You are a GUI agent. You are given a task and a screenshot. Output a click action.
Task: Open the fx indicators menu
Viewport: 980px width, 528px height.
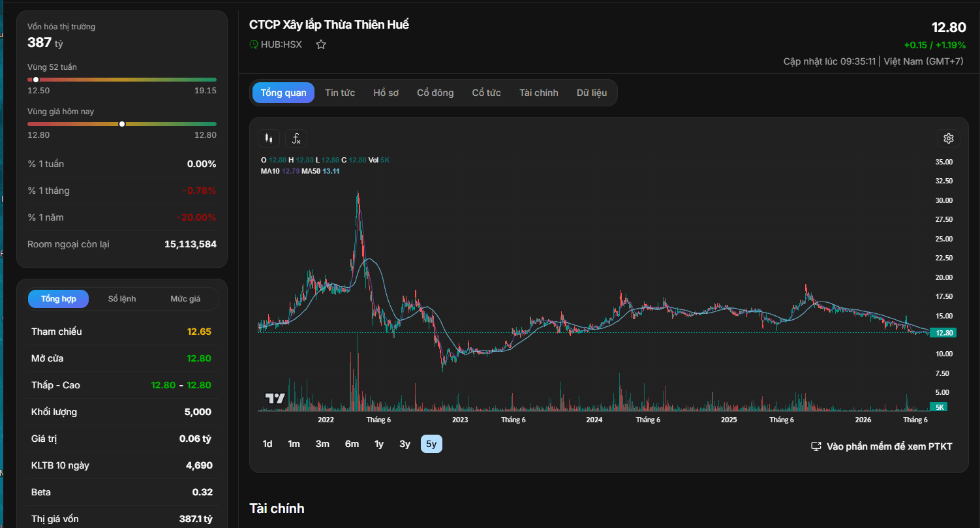coord(296,138)
